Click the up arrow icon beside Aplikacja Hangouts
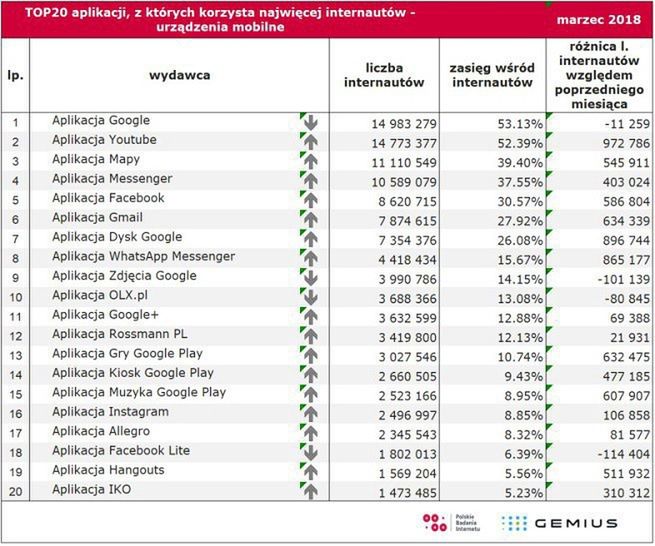This screenshot has width=655, height=546. tap(310, 472)
